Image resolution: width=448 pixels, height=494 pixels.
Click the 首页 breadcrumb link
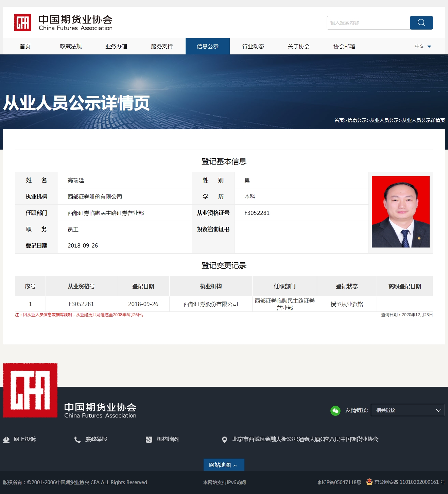339,120
